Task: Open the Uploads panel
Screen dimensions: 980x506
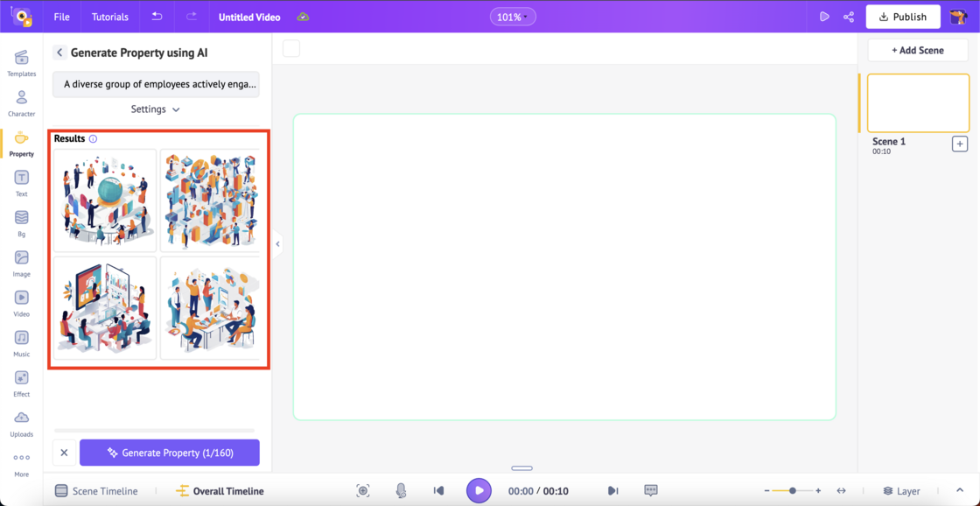Action: pyautogui.click(x=21, y=420)
